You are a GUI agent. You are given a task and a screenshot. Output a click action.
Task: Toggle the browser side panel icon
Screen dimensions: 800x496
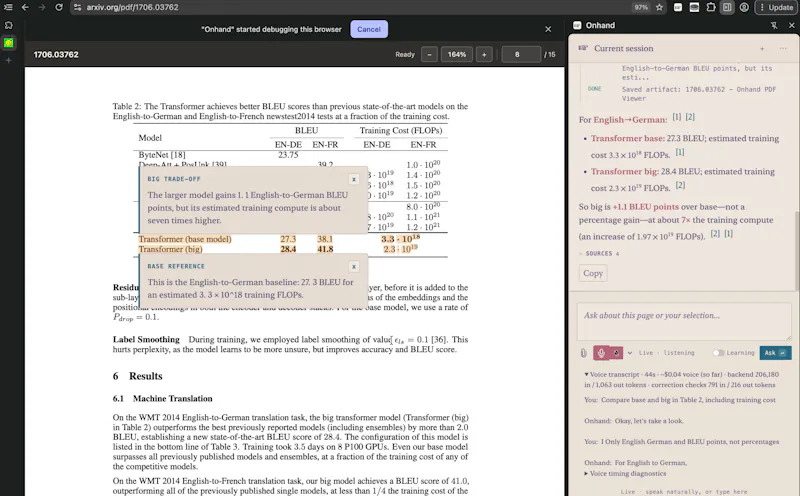click(727, 7)
